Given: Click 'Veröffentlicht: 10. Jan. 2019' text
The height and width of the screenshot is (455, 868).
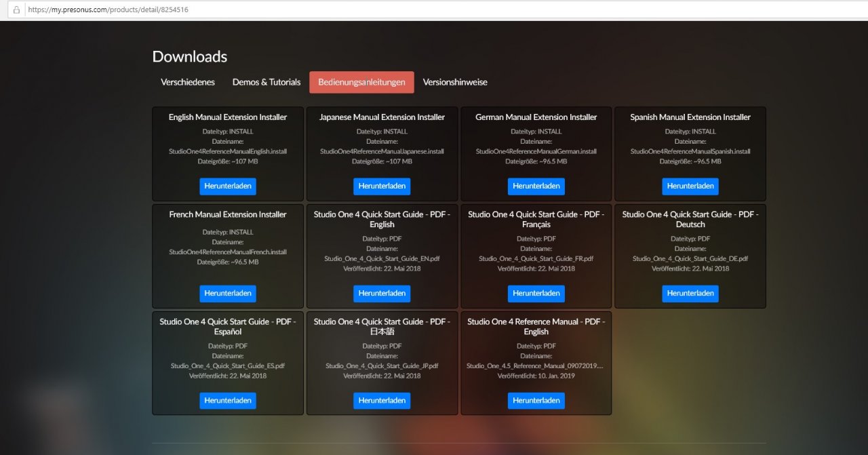Looking at the screenshot, I should pyautogui.click(x=536, y=376).
